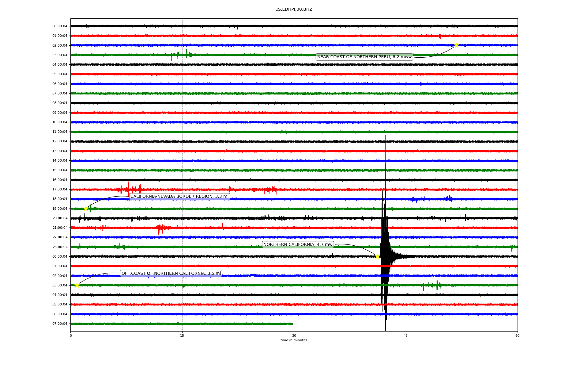Screen dimensions: 588x368
Task: Click the 15 minute x-axis tick label
Action: pos(182,335)
